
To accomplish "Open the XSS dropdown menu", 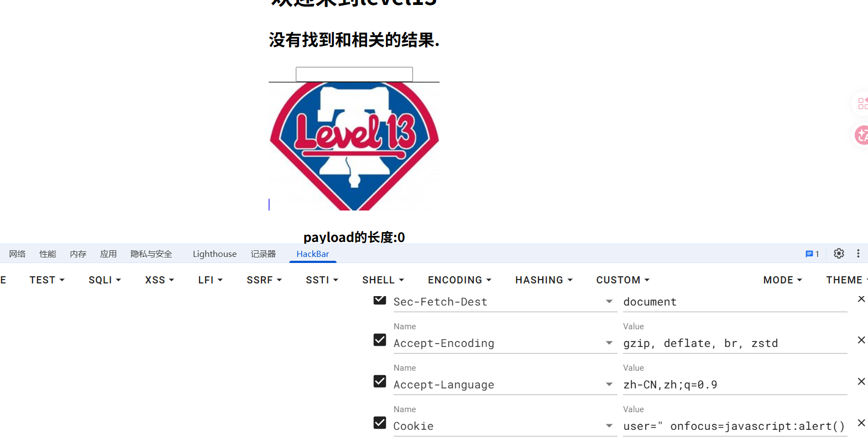I will click(x=159, y=280).
